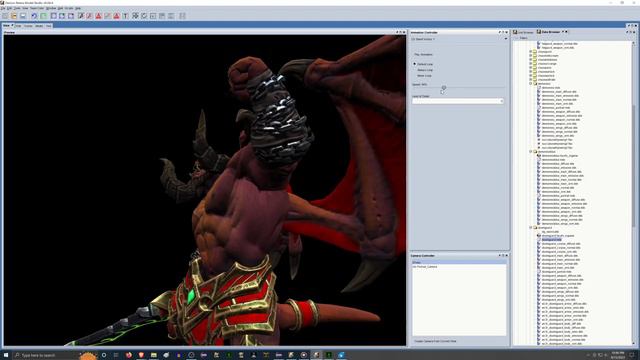
Task: Open the notification center icon
Action: [x=632, y=355]
